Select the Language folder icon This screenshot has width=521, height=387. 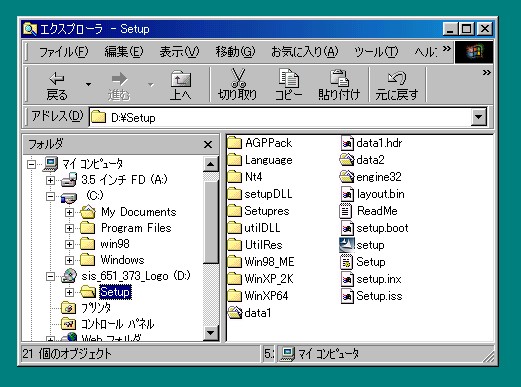tap(234, 160)
